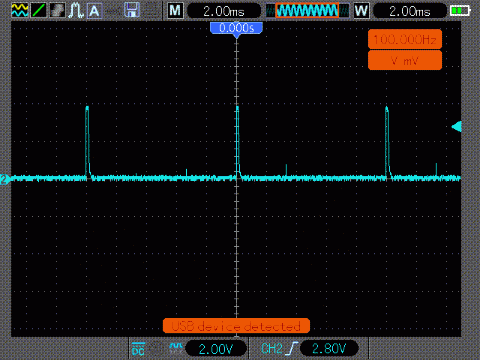Screen dimensions: 480x360
Task: Click the DC coupling icon
Action: [x=138, y=349]
